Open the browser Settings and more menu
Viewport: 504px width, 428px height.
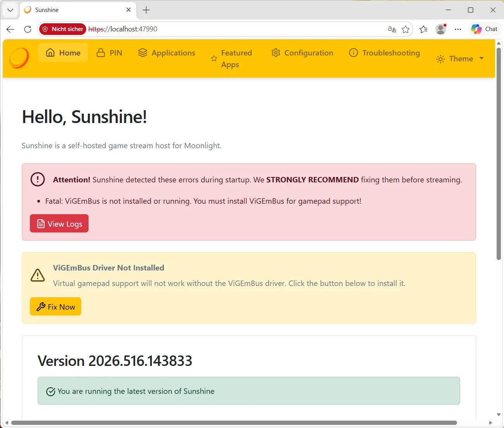click(458, 29)
